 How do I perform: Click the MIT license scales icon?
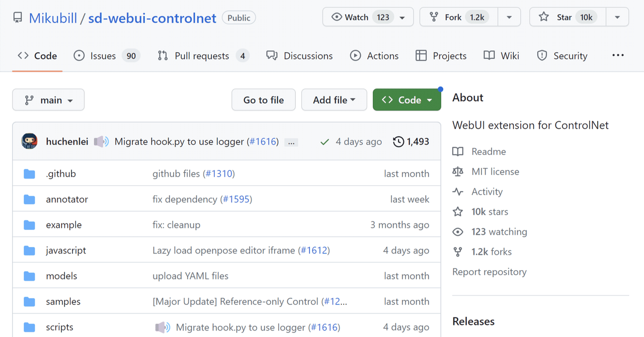coord(458,172)
